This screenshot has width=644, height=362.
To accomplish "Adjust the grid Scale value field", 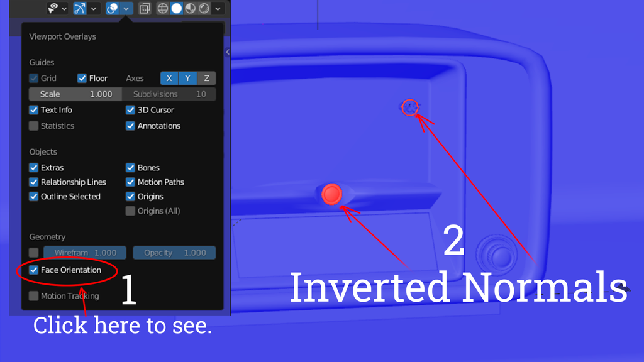I will point(75,94).
